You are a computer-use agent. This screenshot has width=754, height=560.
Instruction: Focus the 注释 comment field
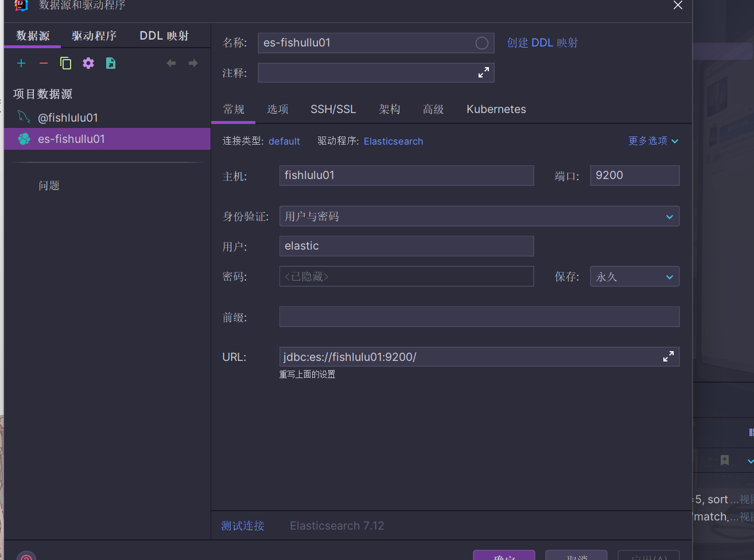click(x=376, y=72)
